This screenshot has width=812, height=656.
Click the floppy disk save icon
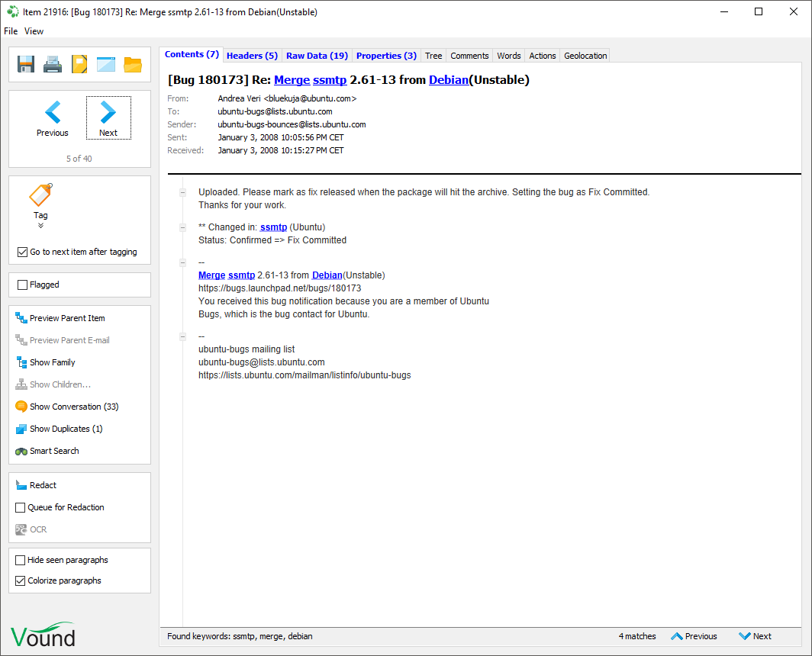coord(26,64)
